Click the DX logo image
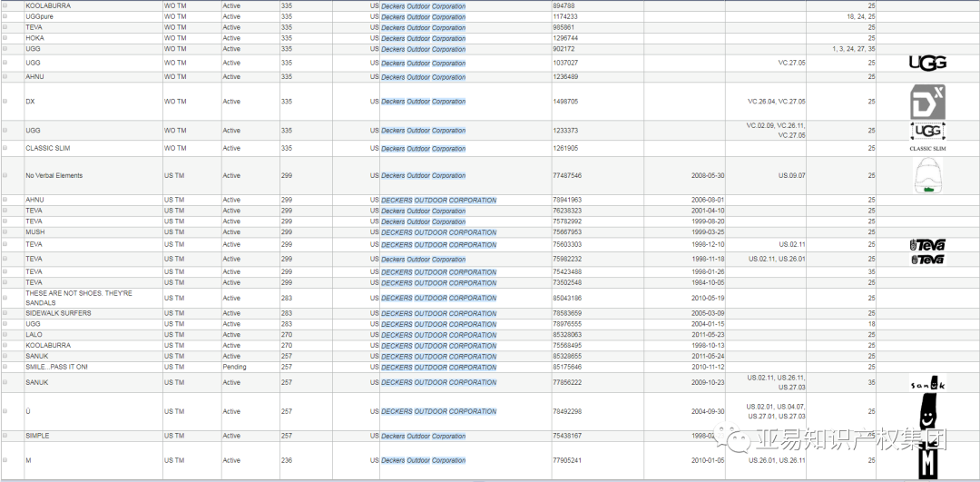This screenshot has width=980, height=482. [927, 102]
